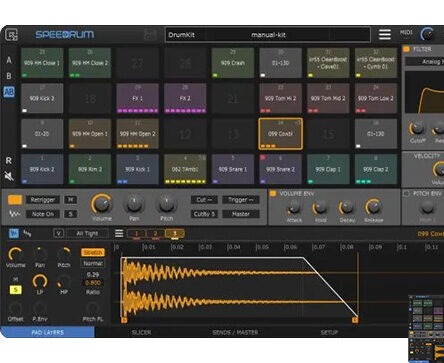Select the 909 Tom Mid 2 pad
The image size is (444, 363).
coord(328,98)
